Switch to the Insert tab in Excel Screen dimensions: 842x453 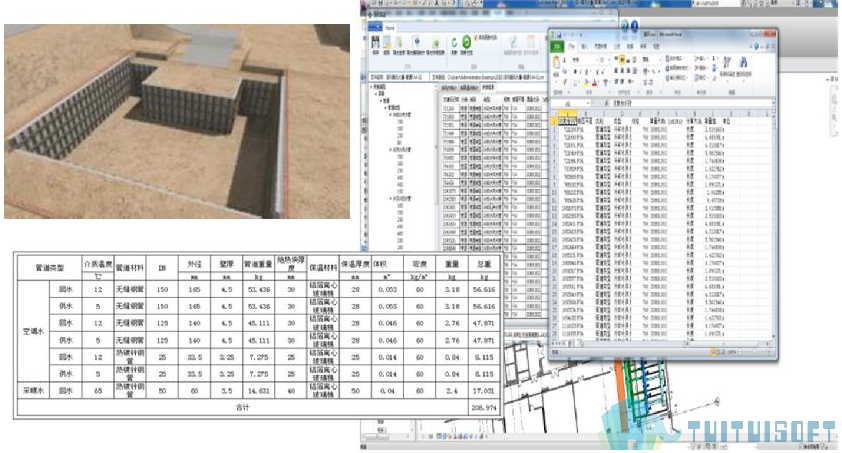coord(584,46)
